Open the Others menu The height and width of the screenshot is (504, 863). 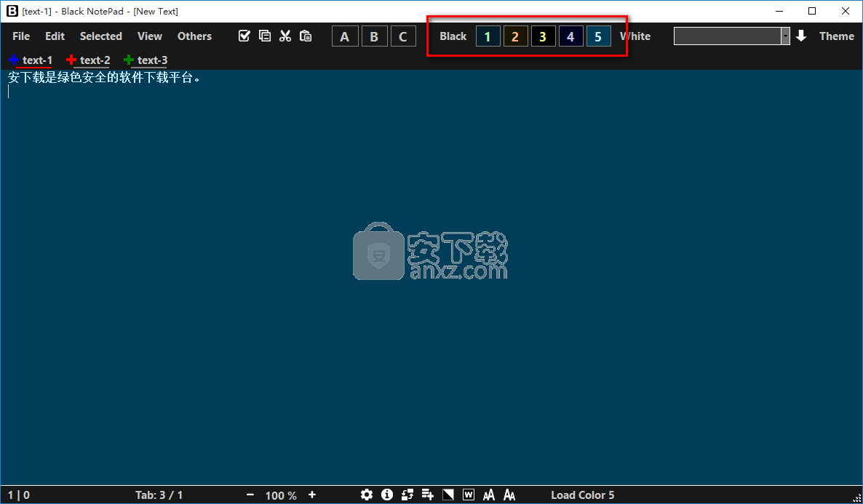(x=194, y=36)
